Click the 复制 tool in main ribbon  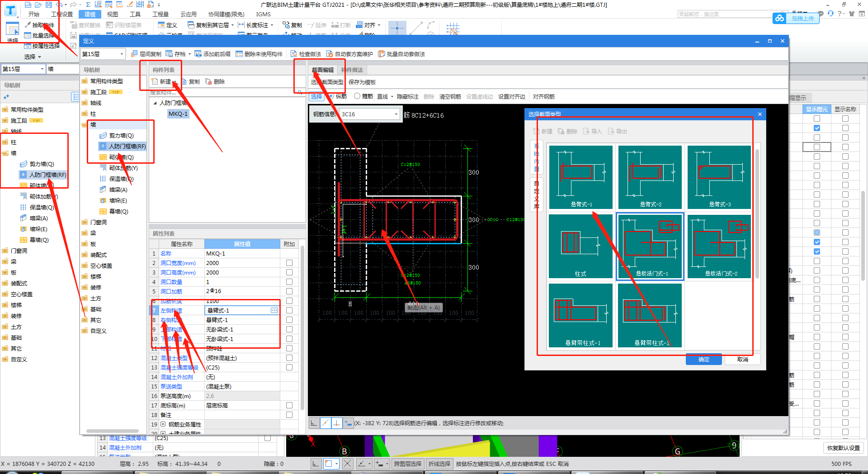(x=292, y=25)
